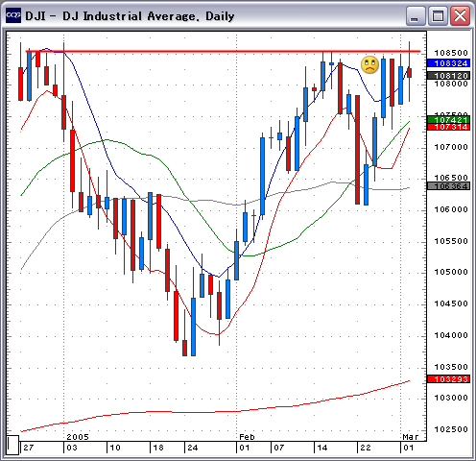Click the 2005 year label
The height and width of the screenshot is (461, 476).
(x=78, y=437)
